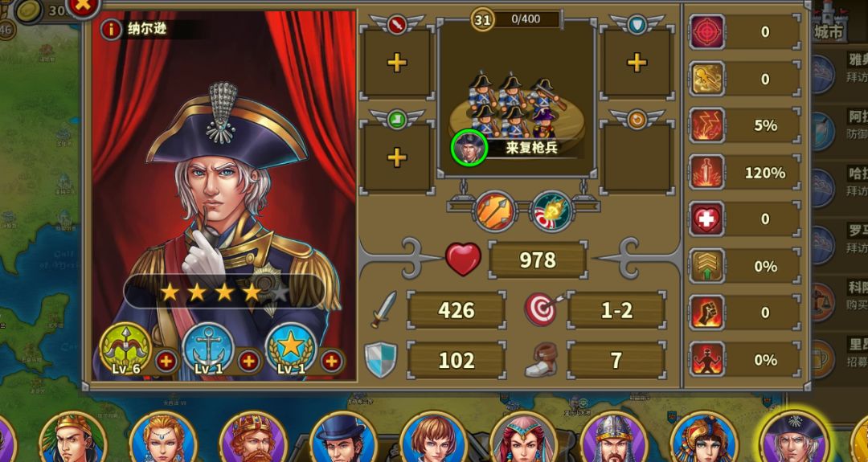Open the red crosshair stat icon
Viewport: 868px width, 462px height.
(x=707, y=31)
